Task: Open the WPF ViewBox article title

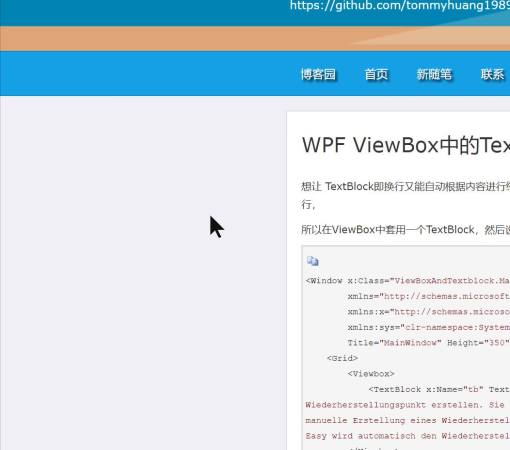Action: (x=406, y=145)
